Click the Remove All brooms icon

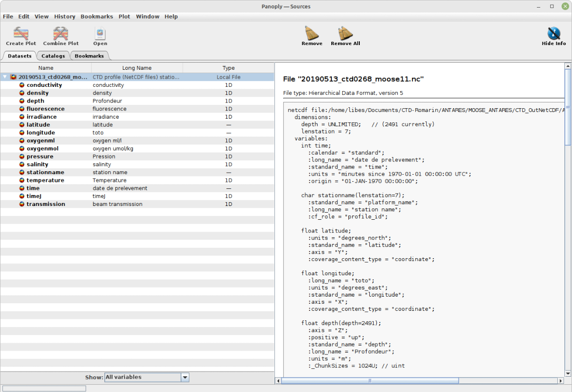(345, 34)
